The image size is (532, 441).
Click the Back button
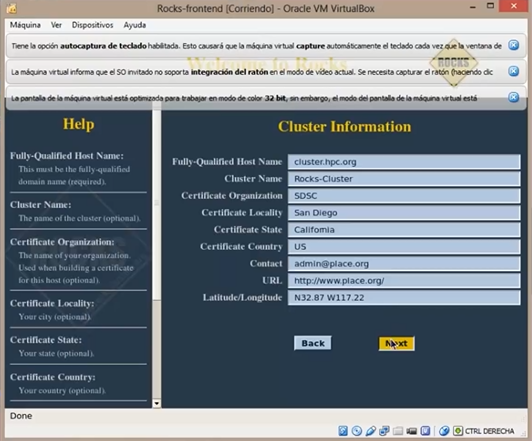click(x=312, y=343)
